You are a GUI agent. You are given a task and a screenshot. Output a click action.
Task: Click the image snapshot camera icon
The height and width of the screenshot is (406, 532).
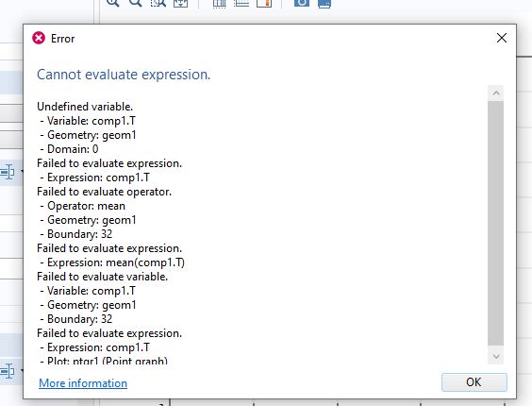(302, 3)
